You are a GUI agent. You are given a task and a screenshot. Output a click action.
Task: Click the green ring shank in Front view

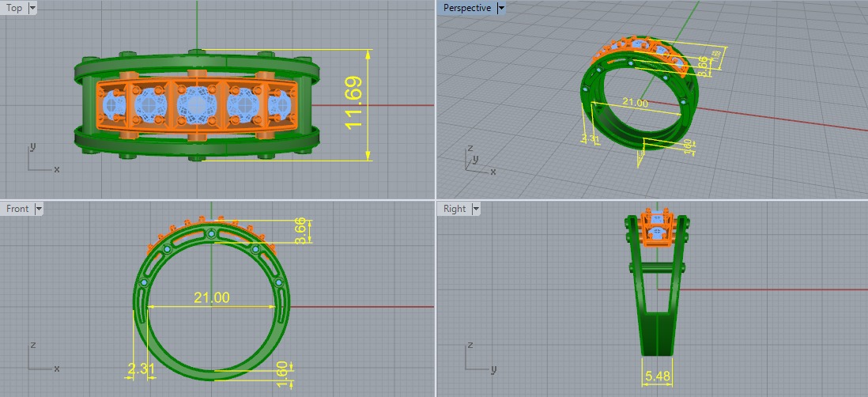212,374
